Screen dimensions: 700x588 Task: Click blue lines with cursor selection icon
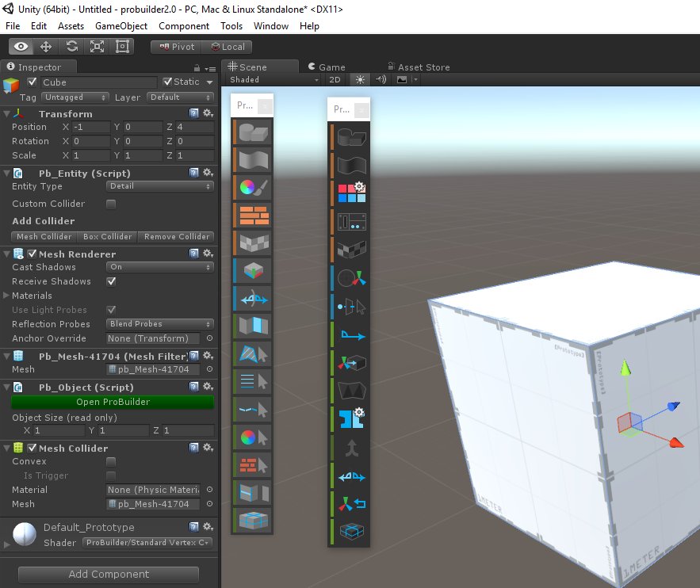click(x=253, y=381)
